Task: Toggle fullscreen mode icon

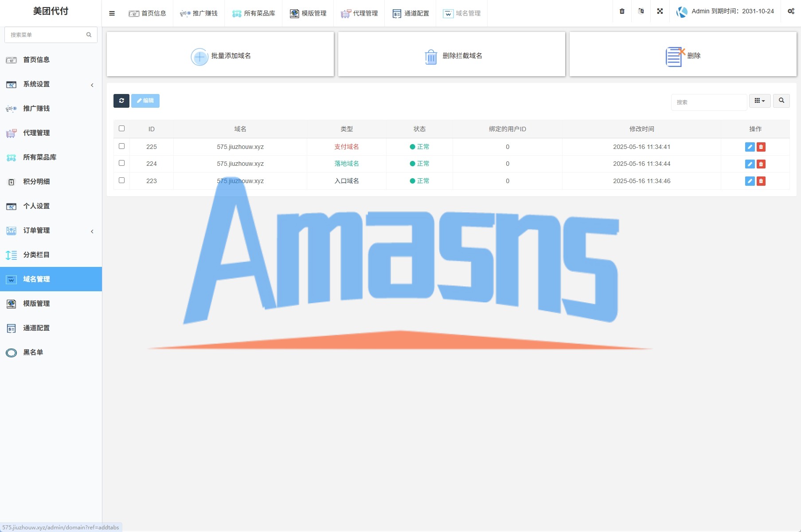Action: pyautogui.click(x=660, y=11)
